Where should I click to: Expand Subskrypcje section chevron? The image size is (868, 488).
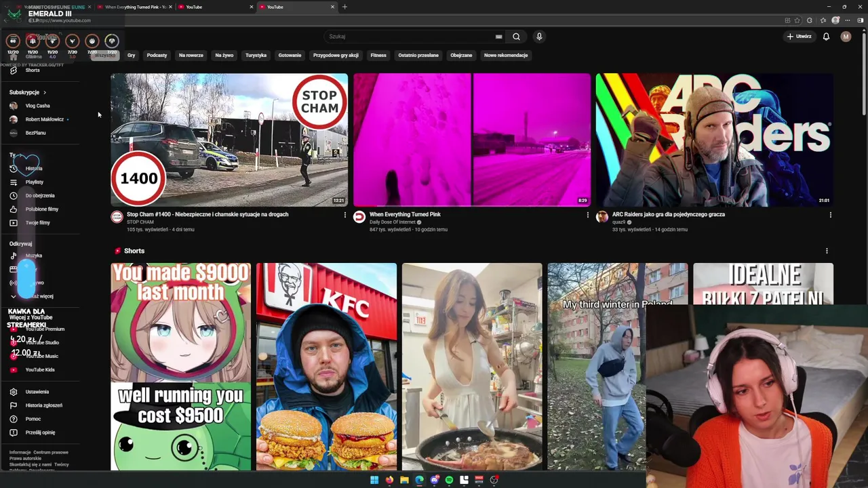[x=45, y=92]
